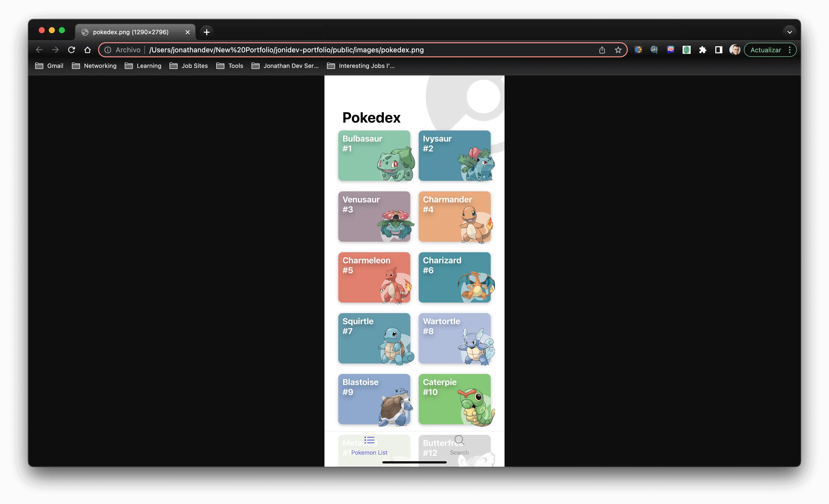Open the Squirtle #7 card
The width and height of the screenshot is (829, 504).
pyautogui.click(x=374, y=339)
